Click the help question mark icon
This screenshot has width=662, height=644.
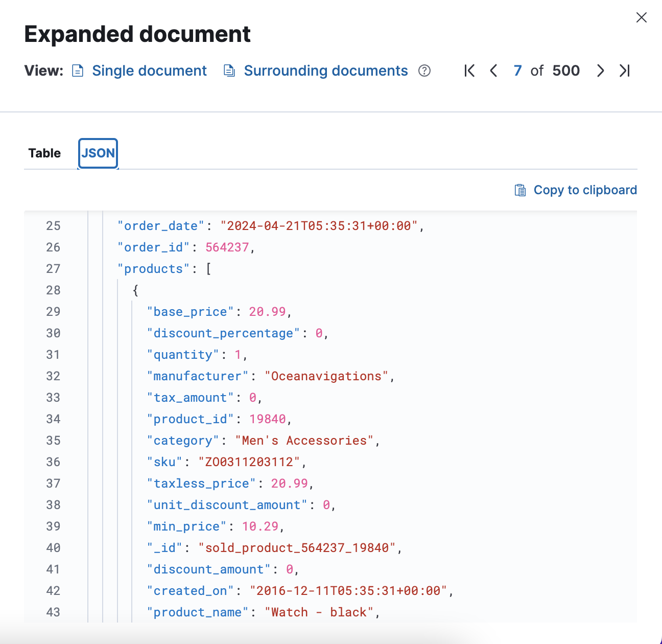tap(424, 71)
